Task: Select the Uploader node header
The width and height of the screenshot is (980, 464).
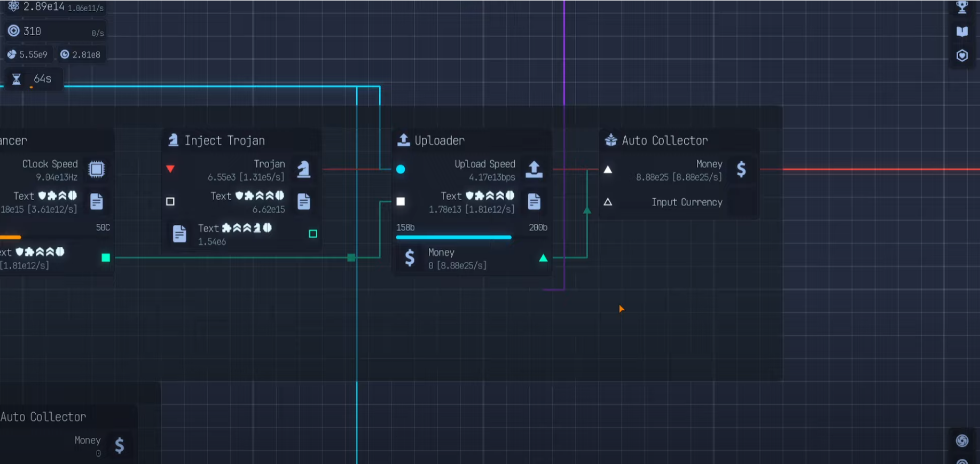Action: click(x=439, y=140)
